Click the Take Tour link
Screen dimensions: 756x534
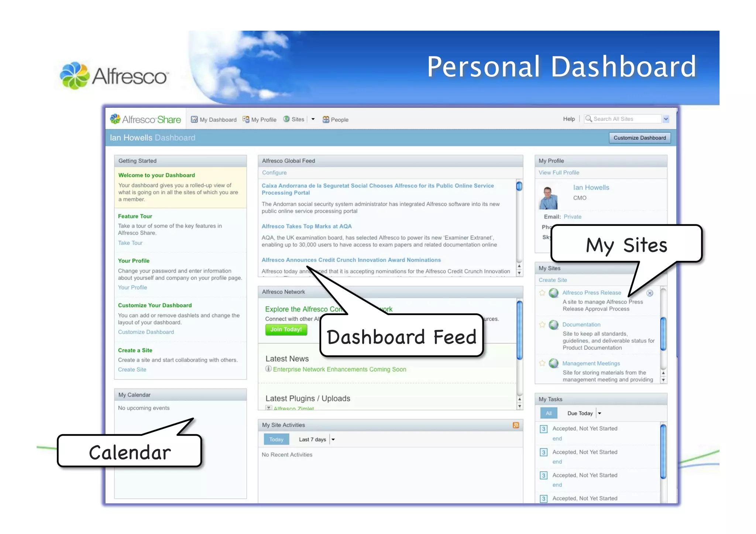point(130,243)
